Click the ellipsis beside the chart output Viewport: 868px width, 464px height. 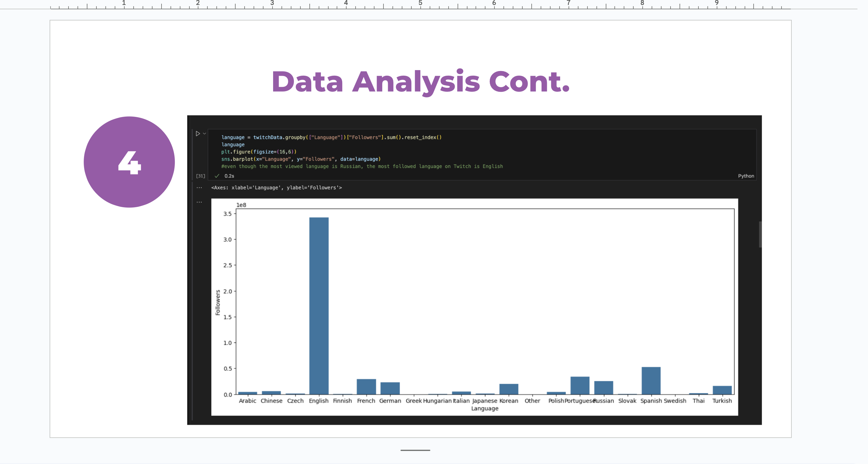pos(199,202)
